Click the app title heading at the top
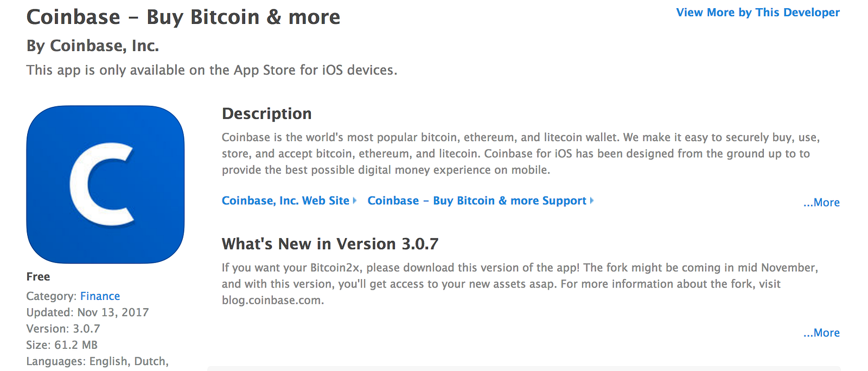The image size is (868, 371). pos(183,17)
